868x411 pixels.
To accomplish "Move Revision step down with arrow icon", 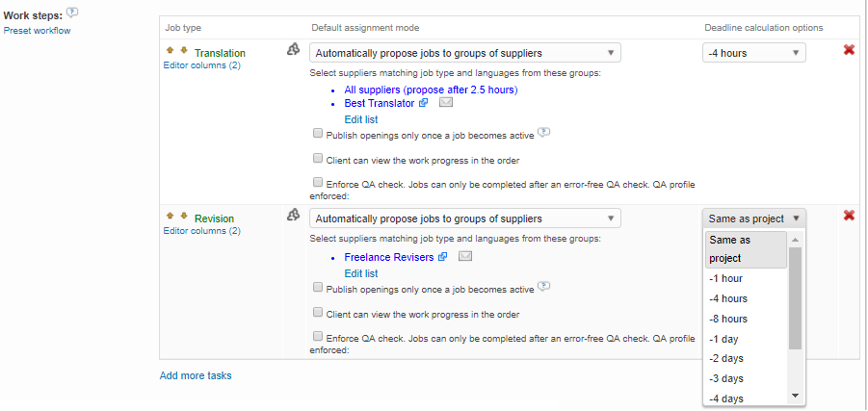I will (183, 217).
